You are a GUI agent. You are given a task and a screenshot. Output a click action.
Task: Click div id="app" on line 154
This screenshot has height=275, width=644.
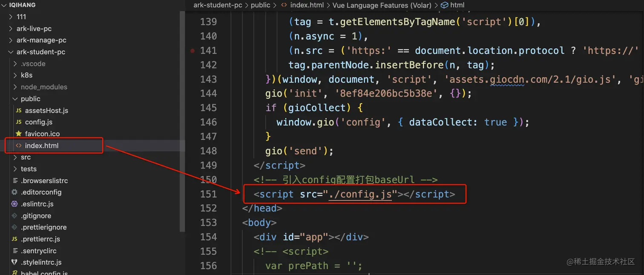point(311,237)
